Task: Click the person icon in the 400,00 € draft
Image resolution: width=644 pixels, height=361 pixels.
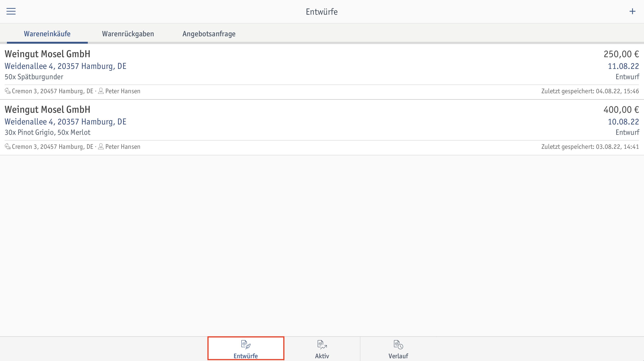Action: pos(101,147)
